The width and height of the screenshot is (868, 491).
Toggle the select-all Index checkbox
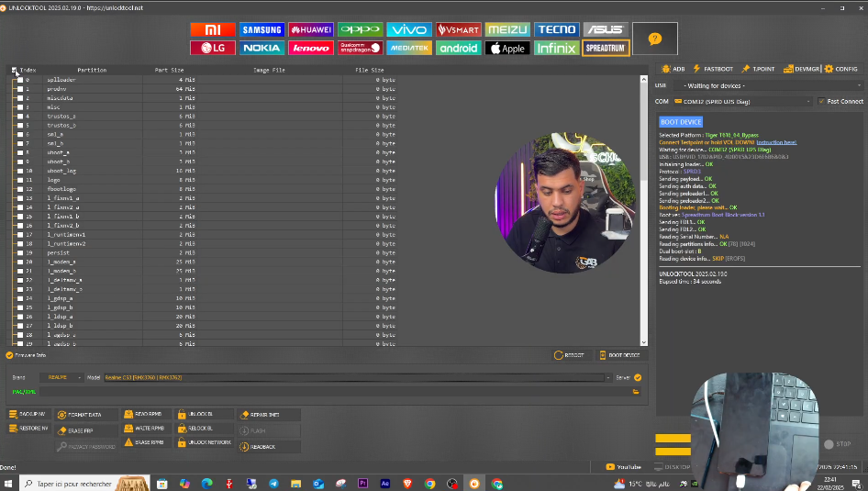14,70
